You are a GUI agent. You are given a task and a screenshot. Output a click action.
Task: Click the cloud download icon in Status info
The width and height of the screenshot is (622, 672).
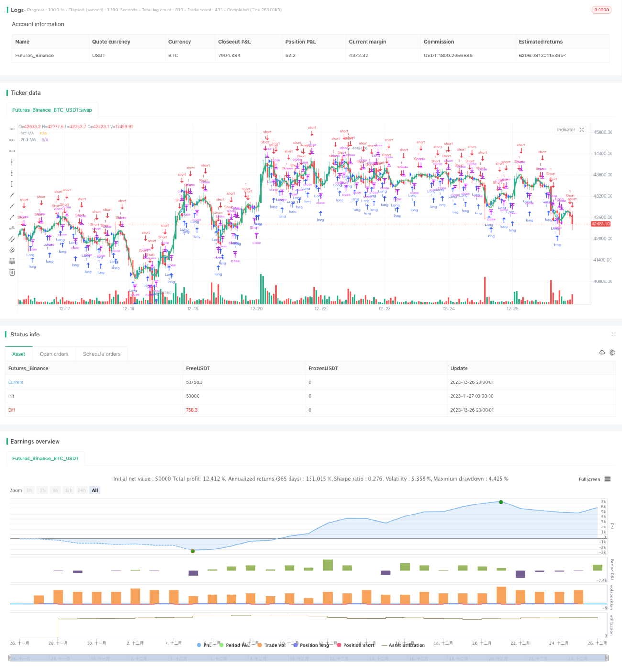602,353
